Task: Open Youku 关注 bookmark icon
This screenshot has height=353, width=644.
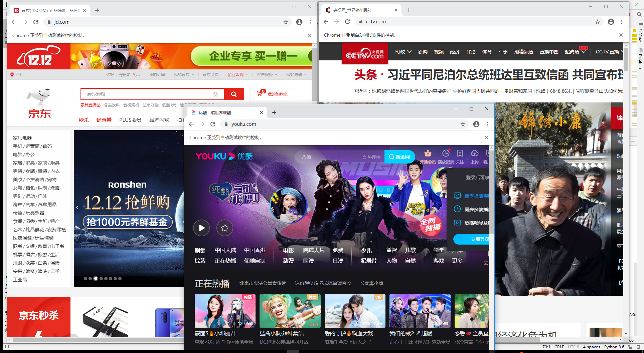Action: tap(460, 153)
